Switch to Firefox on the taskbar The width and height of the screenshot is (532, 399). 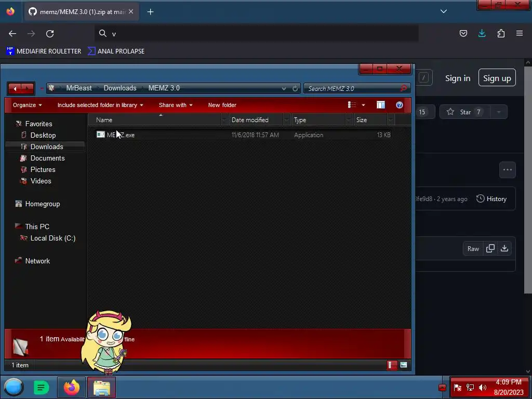point(71,387)
